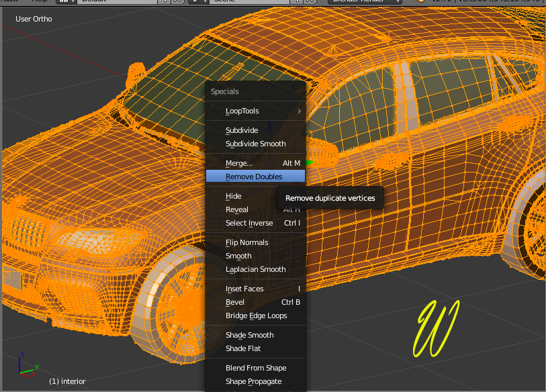Image resolution: width=546 pixels, height=392 pixels.
Task: Choose Blend From Shape entry
Action: coord(255,368)
